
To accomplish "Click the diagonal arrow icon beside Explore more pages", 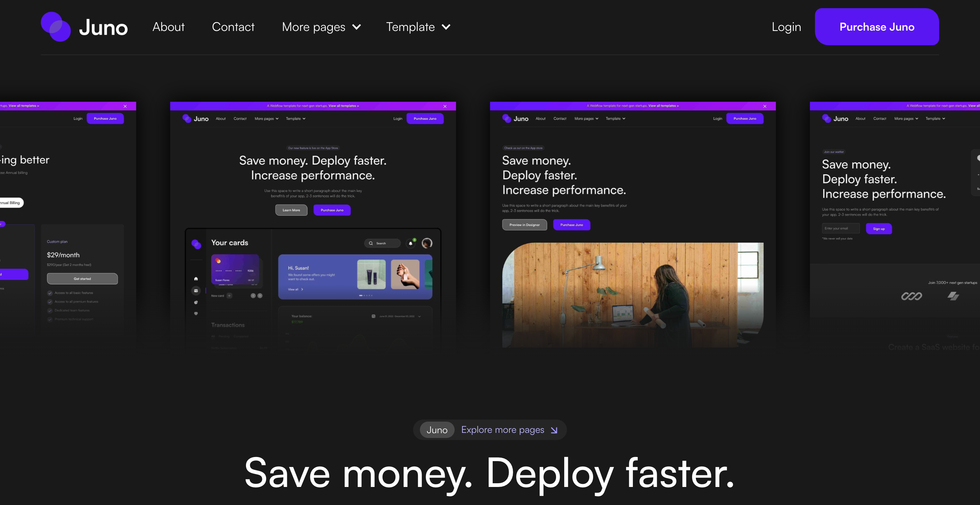I will pyautogui.click(x=554, y=430).
